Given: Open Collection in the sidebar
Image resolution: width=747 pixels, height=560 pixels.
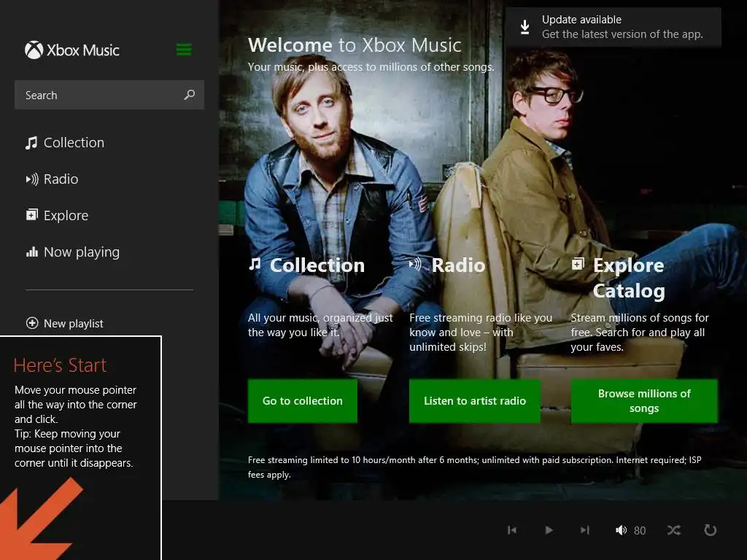Looking at the screenshot, I should tap(65, 142).
